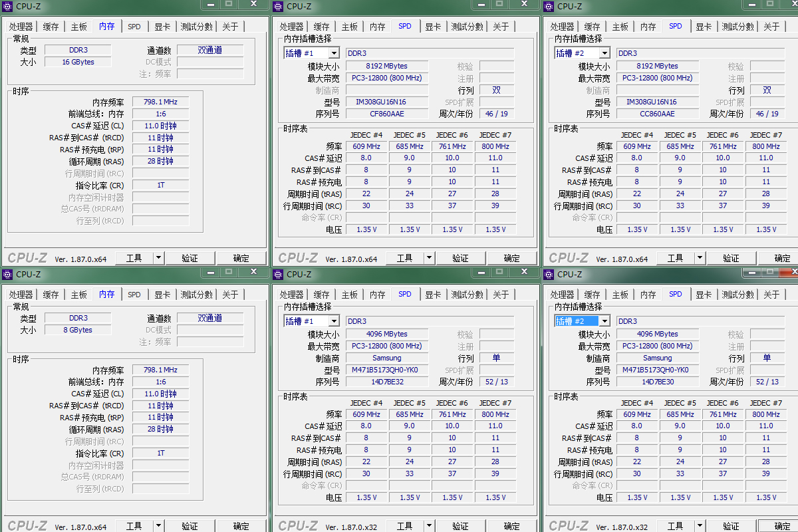798x532 pixels.
Task: Select the 关于 tab in top-right window
Action: coord(771,27)
